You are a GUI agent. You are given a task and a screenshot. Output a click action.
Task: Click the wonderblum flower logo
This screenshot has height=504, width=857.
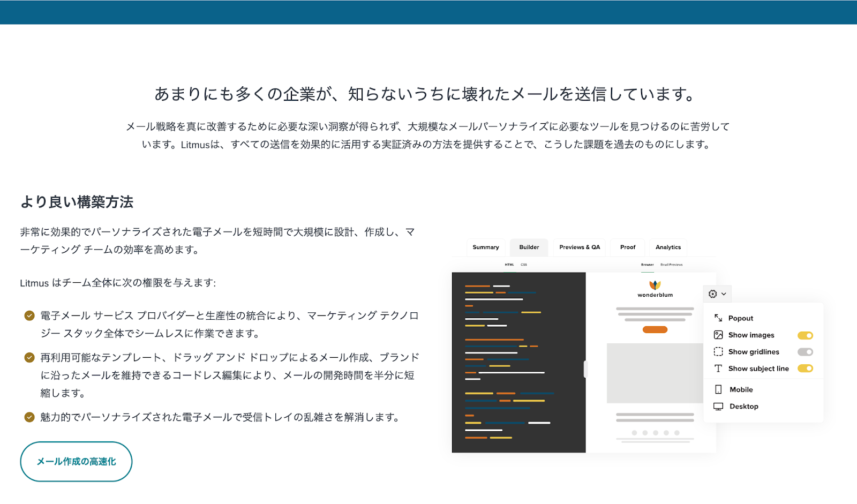point(655,285)
